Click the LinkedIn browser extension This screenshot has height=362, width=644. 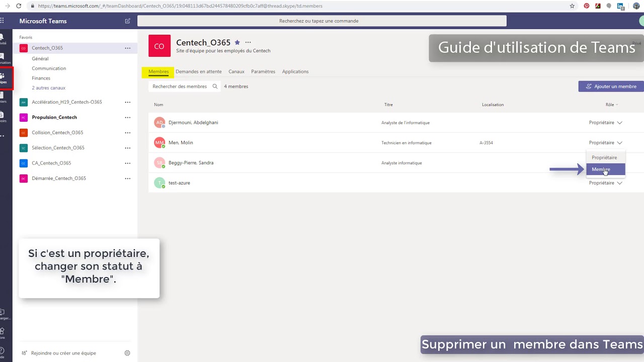pyautogui.click(x=620, y=6)
